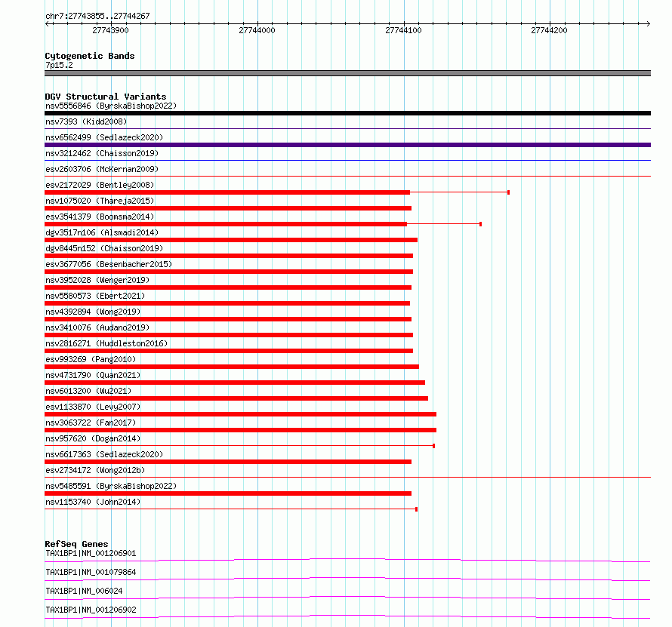
Task: Click the RefSeq Genes track heading
Action: pos(76,544)
